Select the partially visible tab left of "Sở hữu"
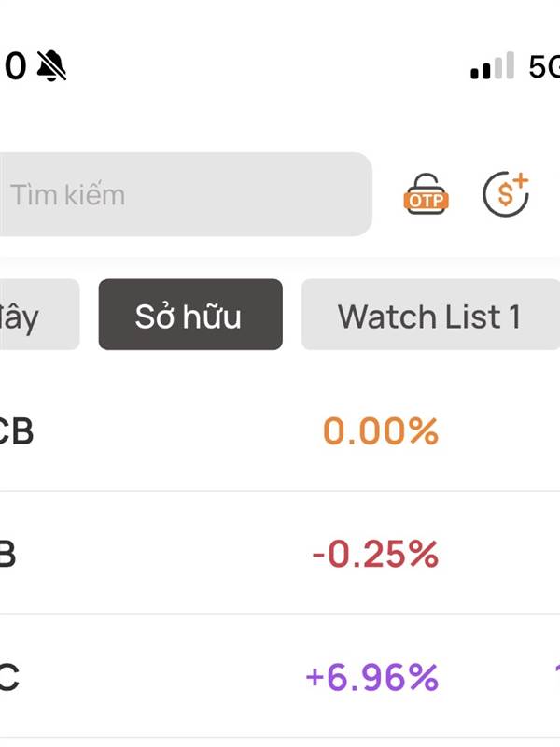Image resolution: width=560 pixels, height=747 pixels. [37, 316]
